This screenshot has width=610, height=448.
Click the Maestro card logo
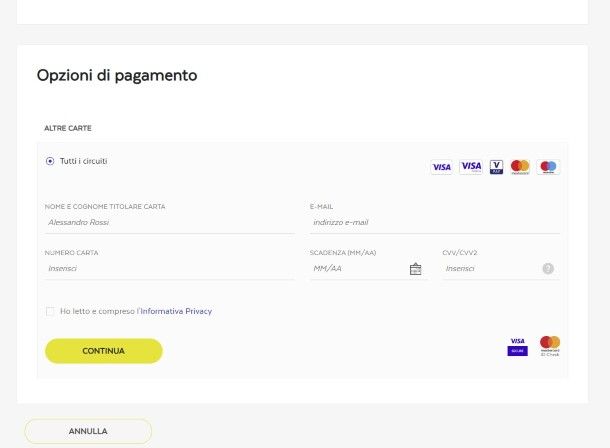point(548,167)
